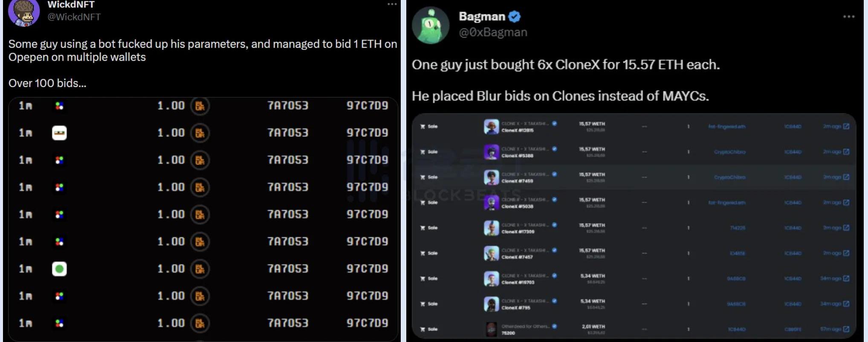Open the CloneX #5388 NFT thumbnail
Viewport: 868px width, 342px height.
coord(491,152)
